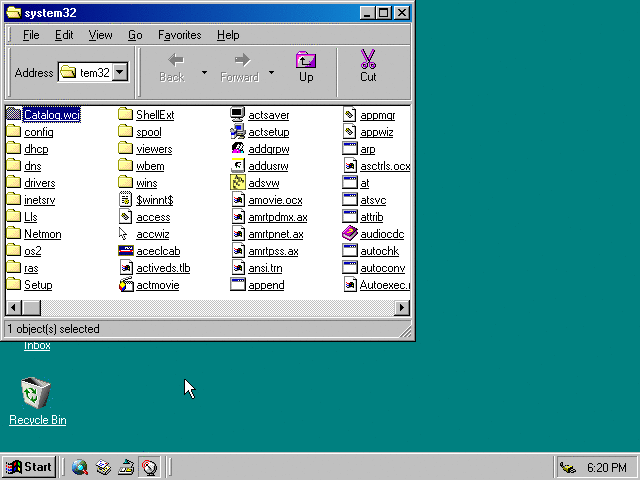This screenshot has height=480, width=640.
Task: Click the Setup folder name
Action: [38, 285]
